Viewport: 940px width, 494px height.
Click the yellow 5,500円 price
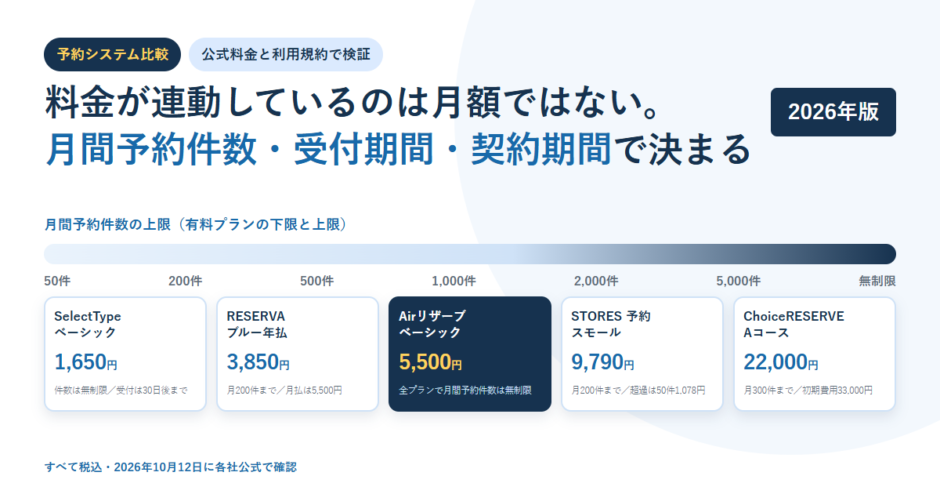click(430, 362)
